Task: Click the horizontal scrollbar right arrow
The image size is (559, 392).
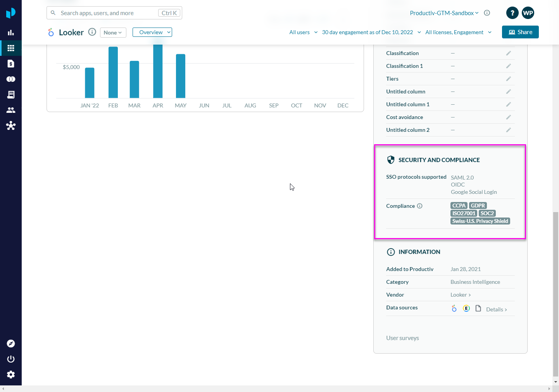Action: (549, 389)
